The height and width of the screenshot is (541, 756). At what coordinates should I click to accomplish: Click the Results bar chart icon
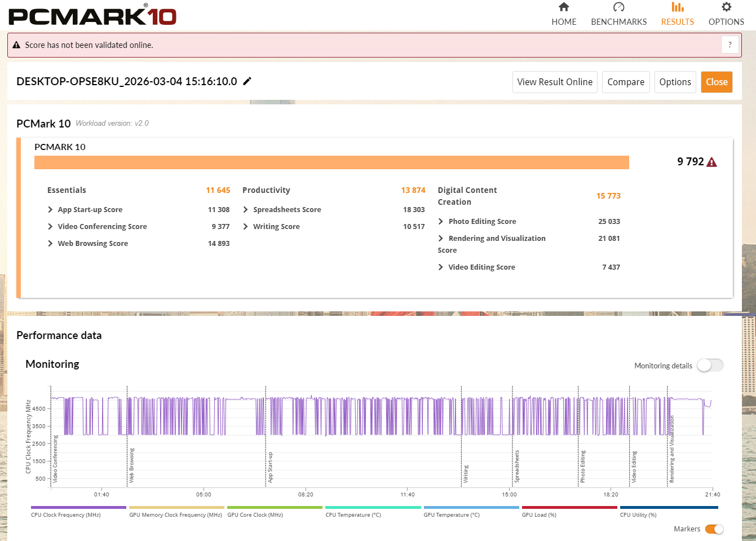tap(677, 7)
